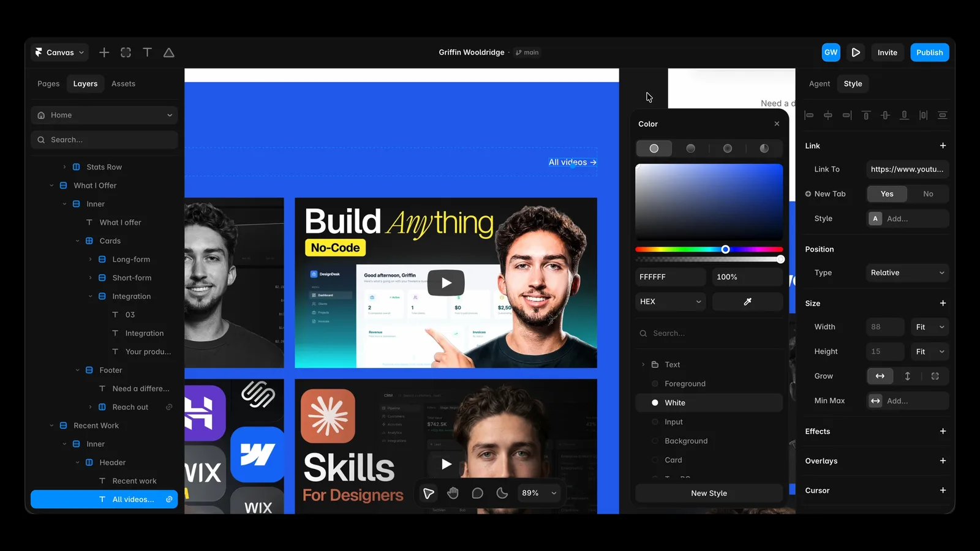The height and width of the screenshot is (551, 980).
Task: Switch to the Pages tab
Action: point(48,84)
